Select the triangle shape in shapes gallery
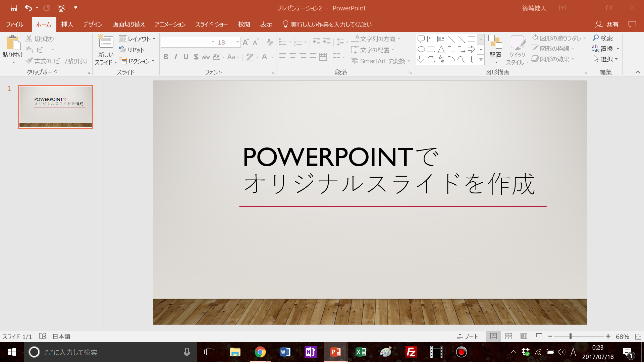Image resolution: width=644 pixels, height=362 pixels. tap(441, 49)
